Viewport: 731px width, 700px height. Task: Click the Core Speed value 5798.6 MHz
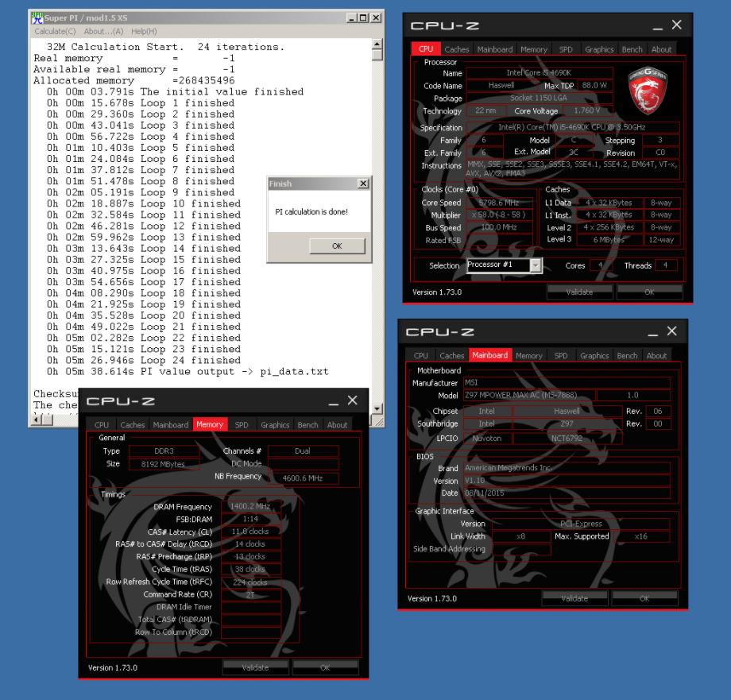[499, 203]
